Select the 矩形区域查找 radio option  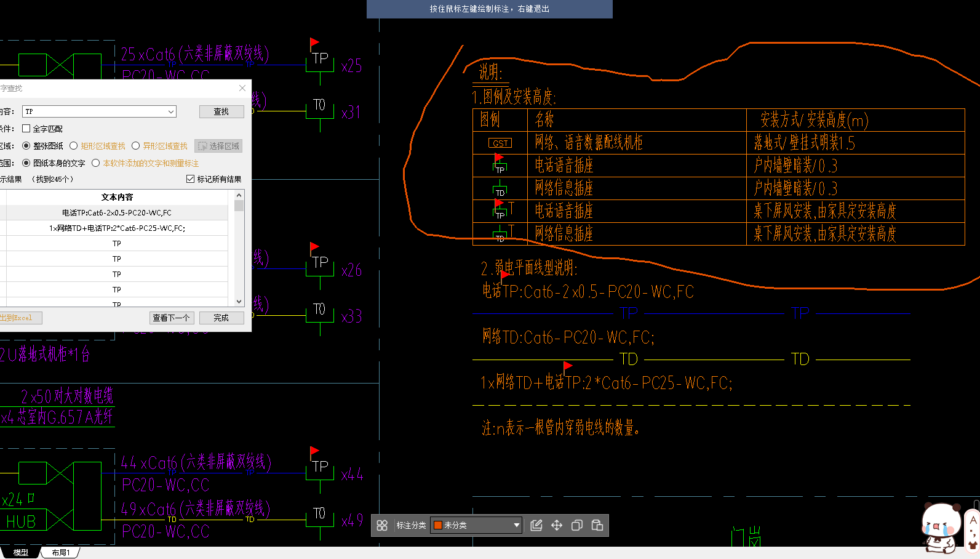[73, 146]
